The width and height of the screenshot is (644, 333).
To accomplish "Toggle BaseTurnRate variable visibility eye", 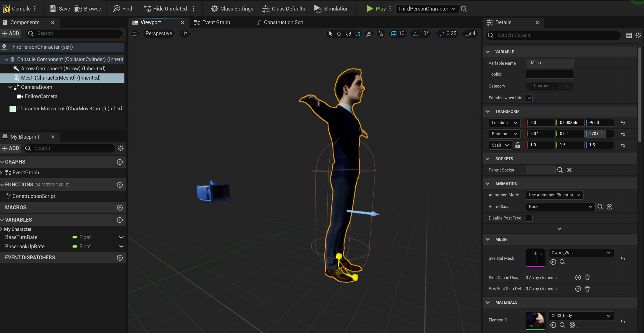I will point(121,237).
